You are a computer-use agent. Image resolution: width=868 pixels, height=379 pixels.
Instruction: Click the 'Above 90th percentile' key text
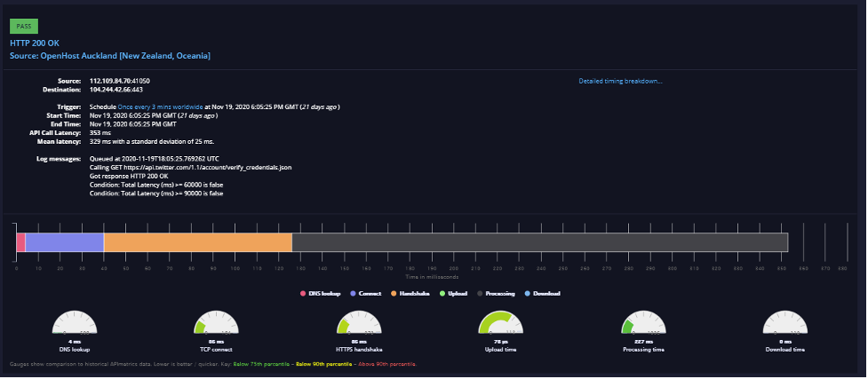click(x=388, y=365)
